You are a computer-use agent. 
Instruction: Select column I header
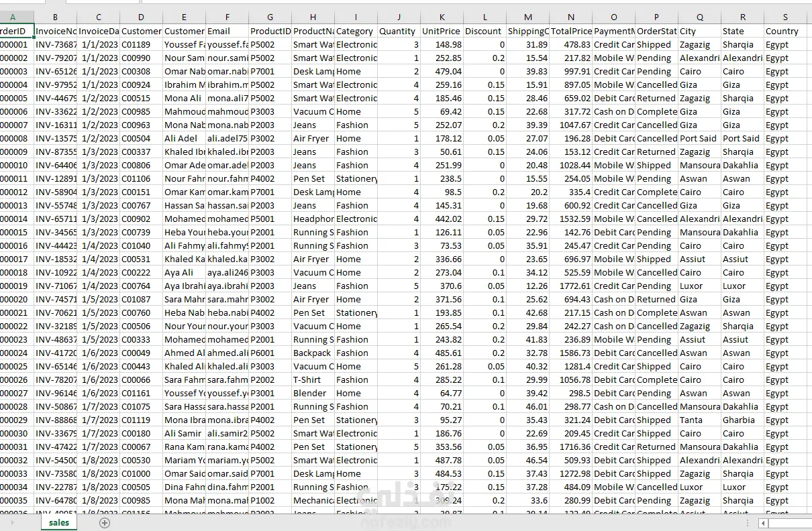click(356, 17)
